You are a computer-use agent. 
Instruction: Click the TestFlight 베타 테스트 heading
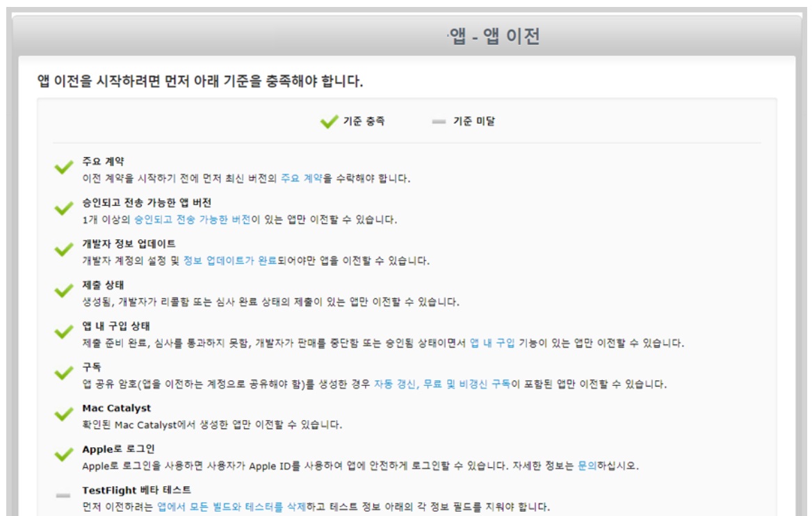pyautogui.click(x=137, y=490)
